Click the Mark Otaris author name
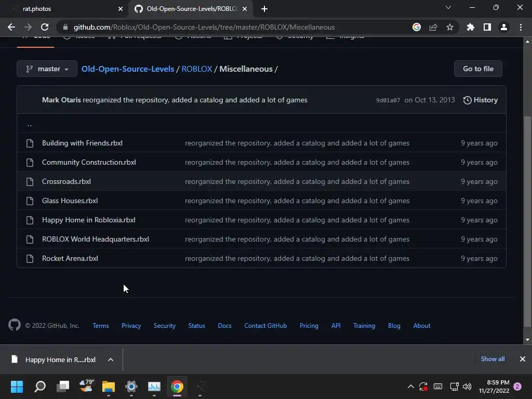Viewport: 532px width, 399px height. [61, 100]
